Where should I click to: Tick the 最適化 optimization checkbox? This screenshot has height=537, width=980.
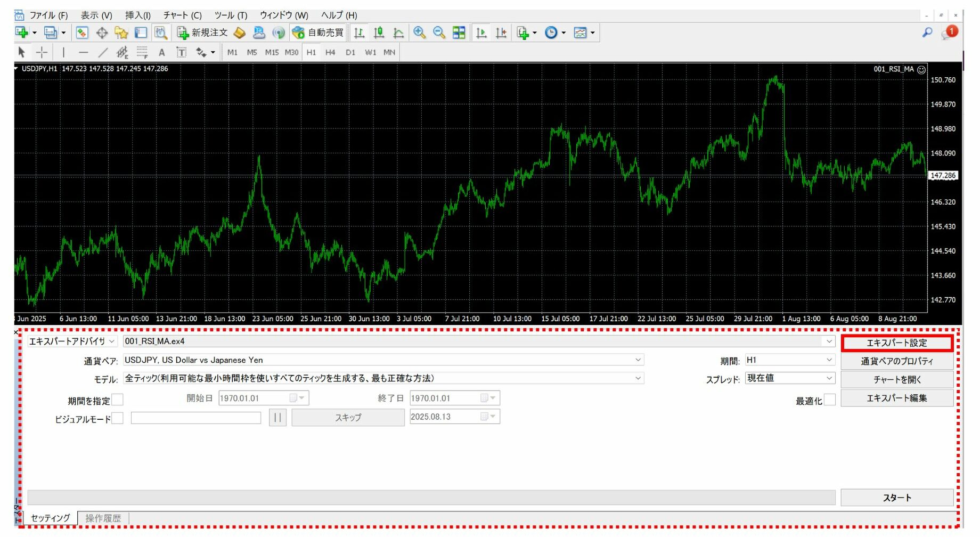click(829, 400)
